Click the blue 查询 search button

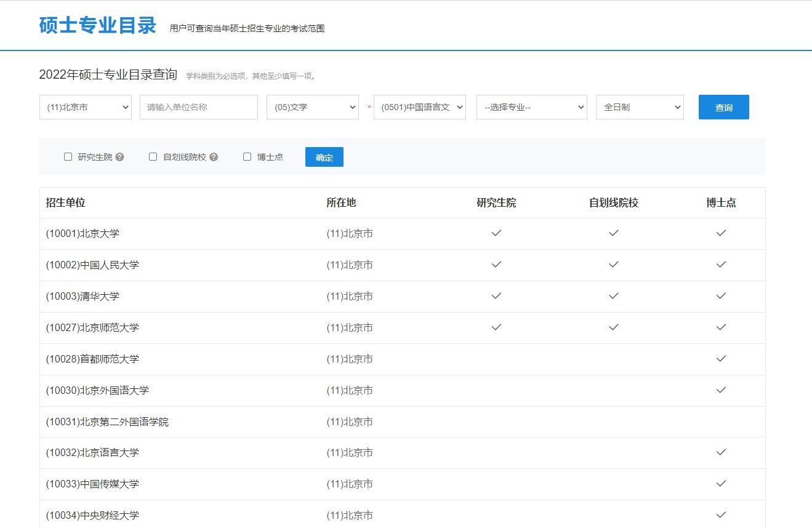(724, 107)
